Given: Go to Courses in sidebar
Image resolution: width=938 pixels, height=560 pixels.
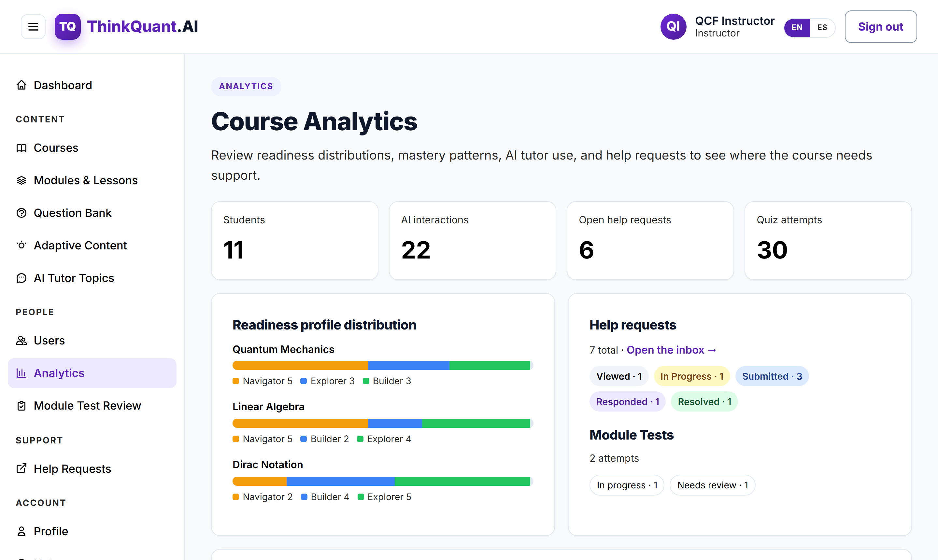Looking at the screenshot, I should [92, 148].
